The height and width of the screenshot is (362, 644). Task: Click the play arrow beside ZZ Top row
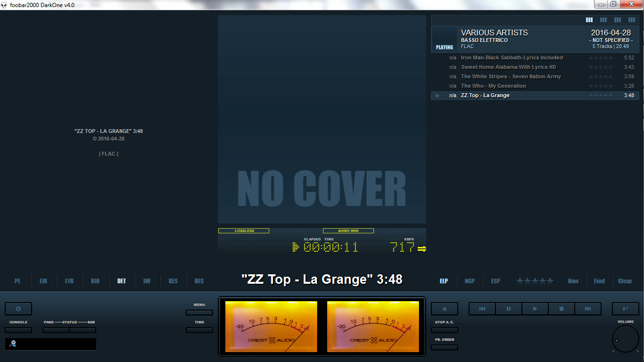438,95
